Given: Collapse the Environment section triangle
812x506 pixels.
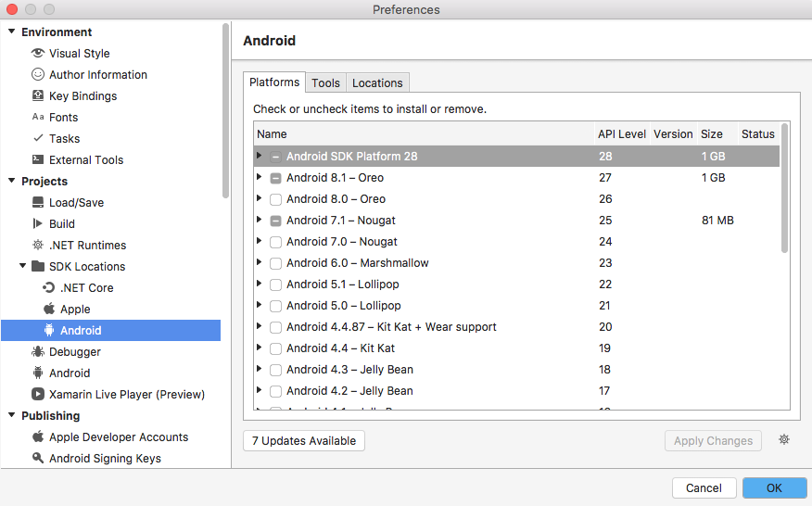Looking at the screenshot, I should click(12, 32).
